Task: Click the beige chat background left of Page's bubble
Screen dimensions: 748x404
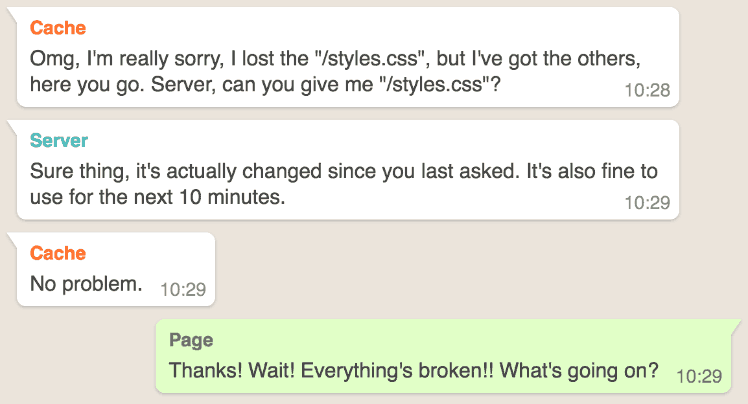Action: click(79, 356)
